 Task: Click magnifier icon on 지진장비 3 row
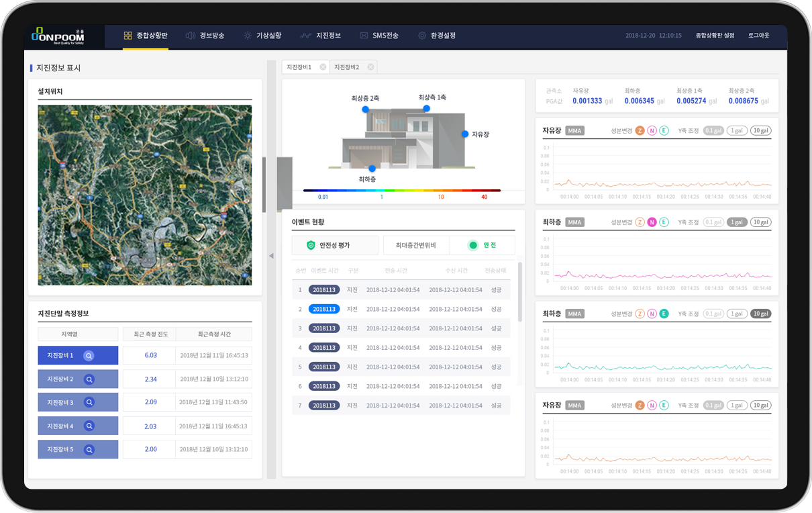point(89,402)
